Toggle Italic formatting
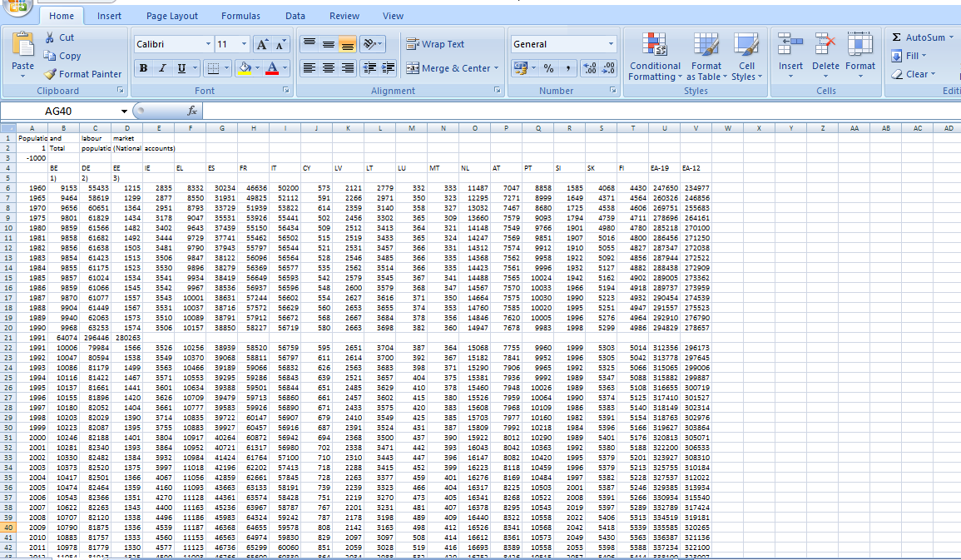Screen dimensions: 961x560 tap(162, 68)
